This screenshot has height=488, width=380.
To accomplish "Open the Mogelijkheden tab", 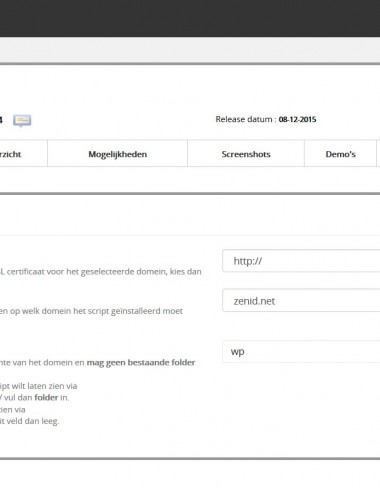I will 117,154.
